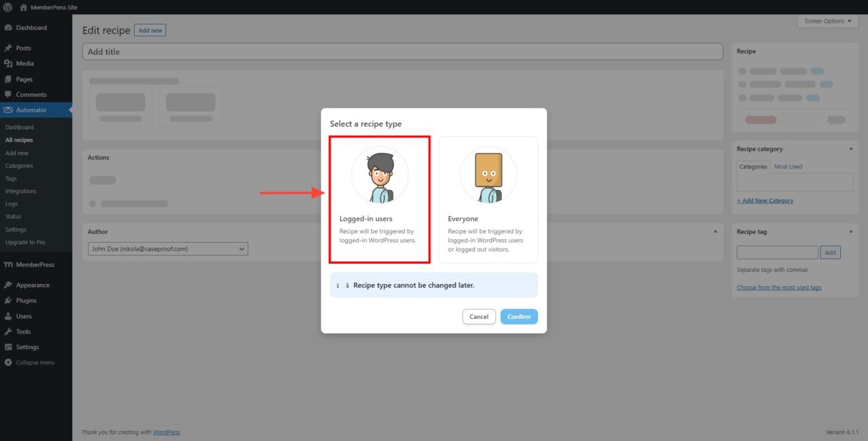
Task: Open the Screen Options dropdown
Action: [x=828, y=21]
